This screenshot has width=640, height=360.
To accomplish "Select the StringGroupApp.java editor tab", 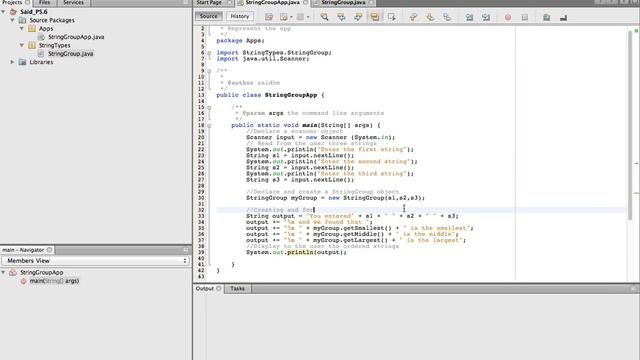I will pos(272,2).
